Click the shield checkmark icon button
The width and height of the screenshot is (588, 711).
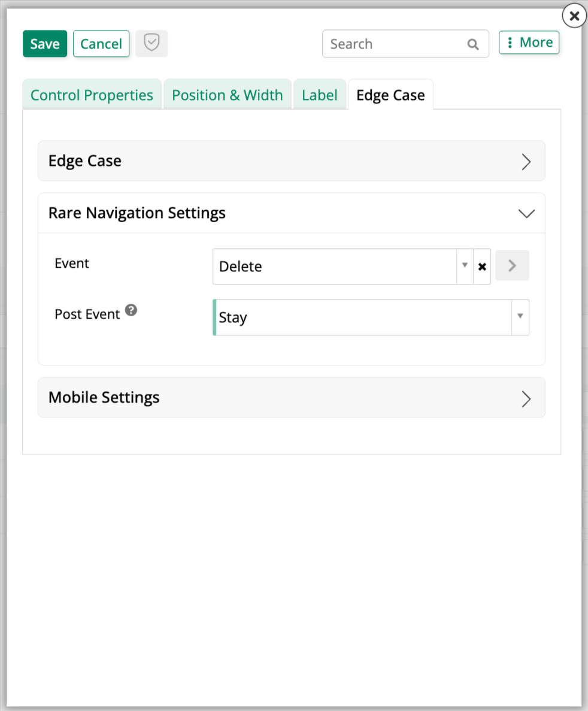[151, 44]
